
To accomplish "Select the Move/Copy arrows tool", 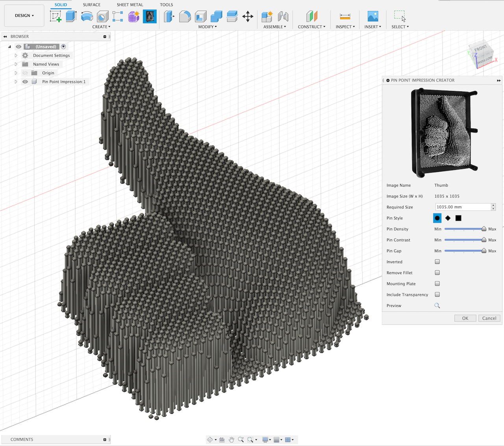I will click(x=248, y=16).
